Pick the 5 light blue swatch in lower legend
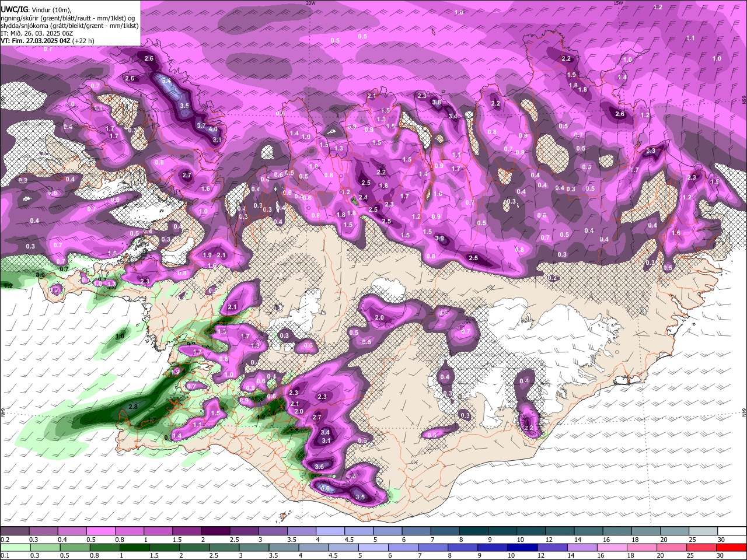Screen dimensions: 747x560 click(373, 548)
